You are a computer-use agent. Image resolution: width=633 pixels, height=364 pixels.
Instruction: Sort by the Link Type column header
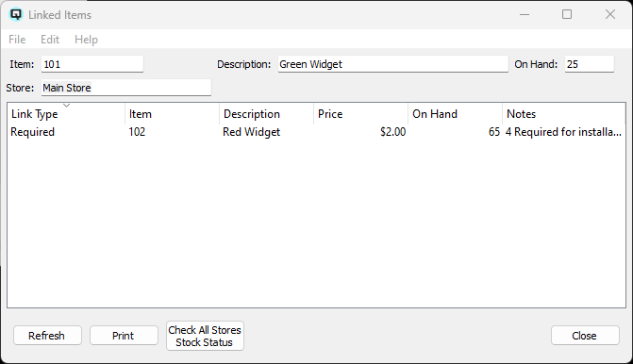click(66, 114)
